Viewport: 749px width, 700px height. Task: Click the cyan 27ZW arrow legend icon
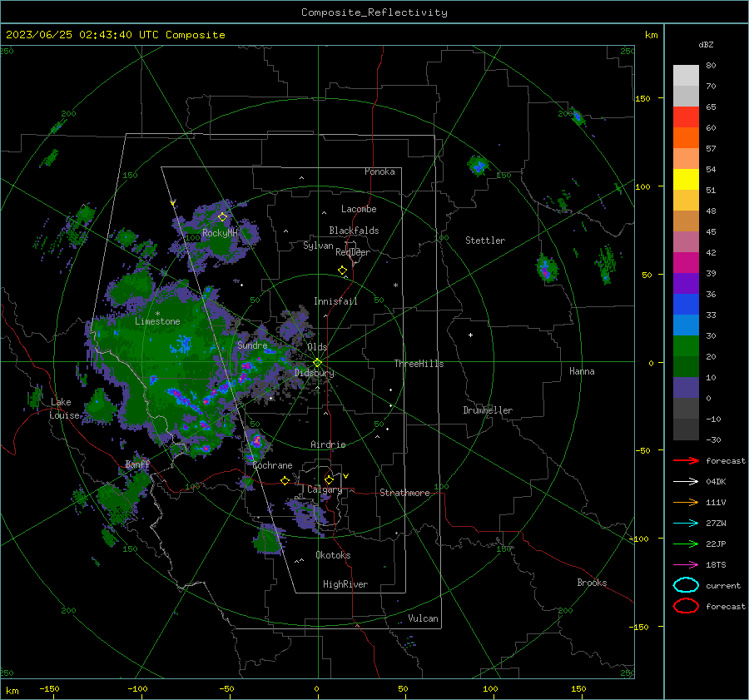tap(686, 524)
